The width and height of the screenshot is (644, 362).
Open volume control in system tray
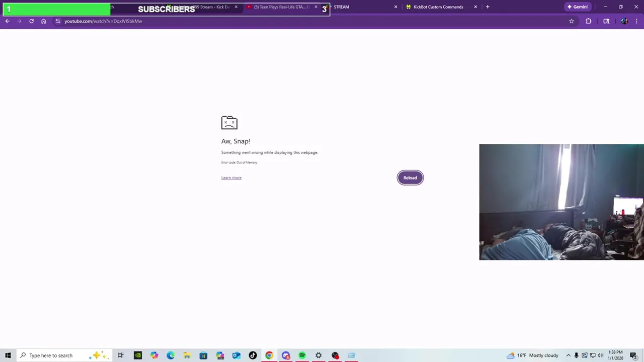pos(600,355)
